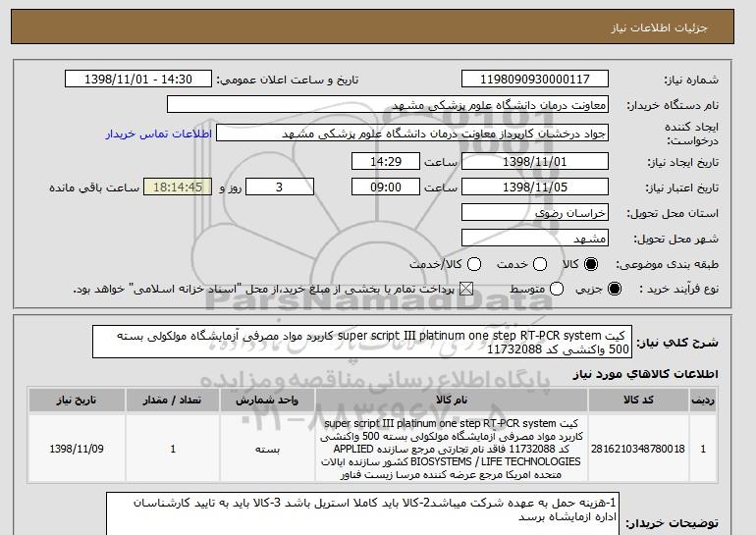The image size is (756, 535).
Task: Click the validity date field 1398/11/05
Action: [x=535, y=187]
